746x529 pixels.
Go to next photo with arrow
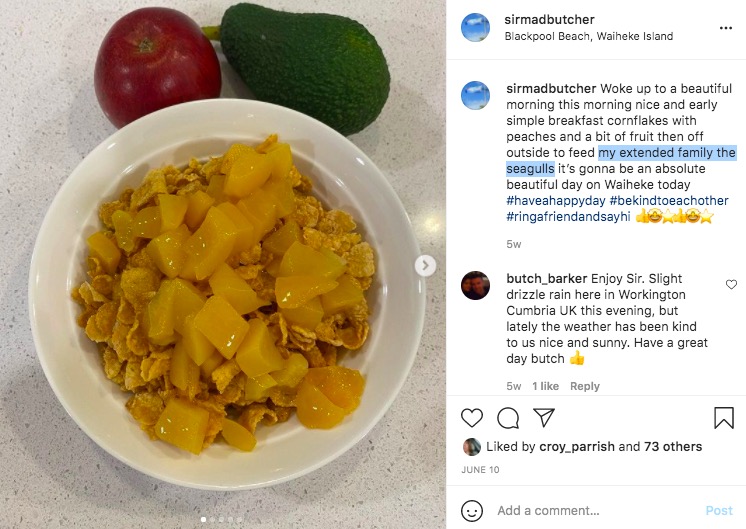coord(425,265)
